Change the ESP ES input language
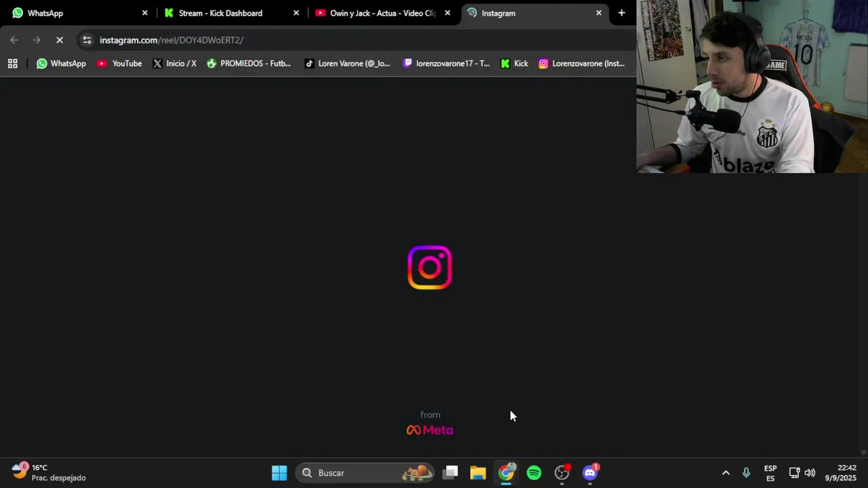The image size is (868, 488). point(770,472)
